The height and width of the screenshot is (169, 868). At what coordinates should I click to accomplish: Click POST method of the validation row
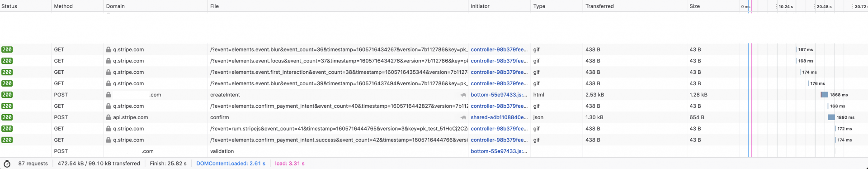(61, 151)
